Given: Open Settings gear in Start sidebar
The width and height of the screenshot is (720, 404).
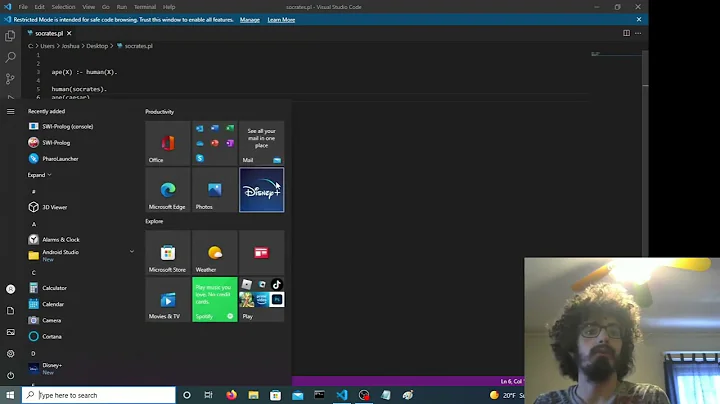Looking at the screenshot, I should (x=11, y=354).
